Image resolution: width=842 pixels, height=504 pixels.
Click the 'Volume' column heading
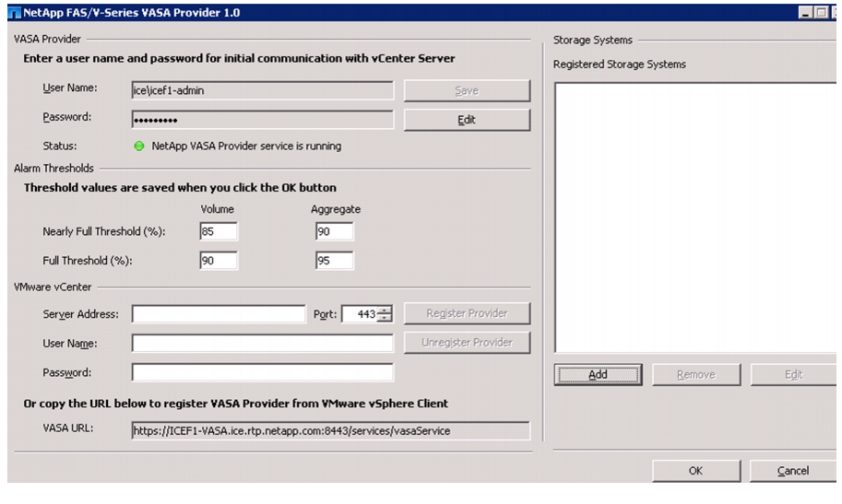(218, 209)
